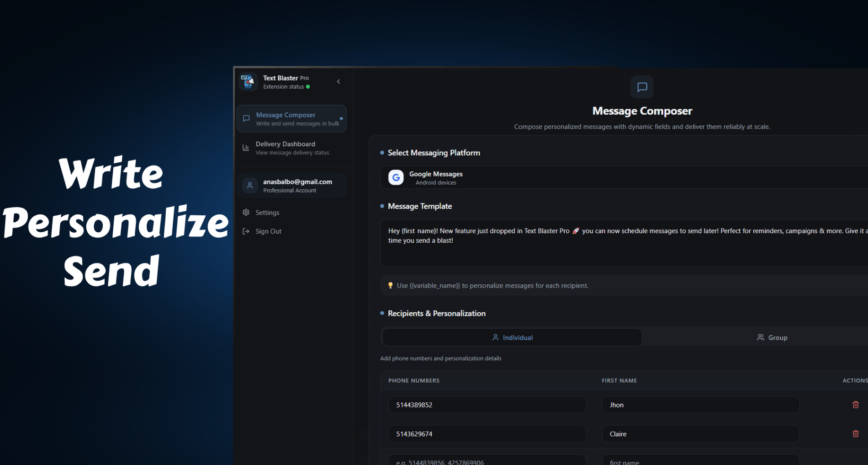Viewport: 868px width, 465px height.
Task: Click the person icon on the Individual tab
Action: pos(496,337)
